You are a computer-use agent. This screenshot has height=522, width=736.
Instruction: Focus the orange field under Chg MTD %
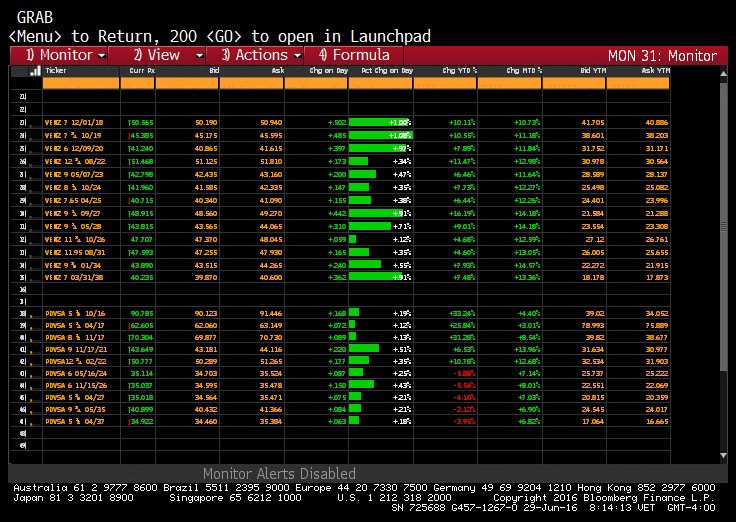(510, 84)
